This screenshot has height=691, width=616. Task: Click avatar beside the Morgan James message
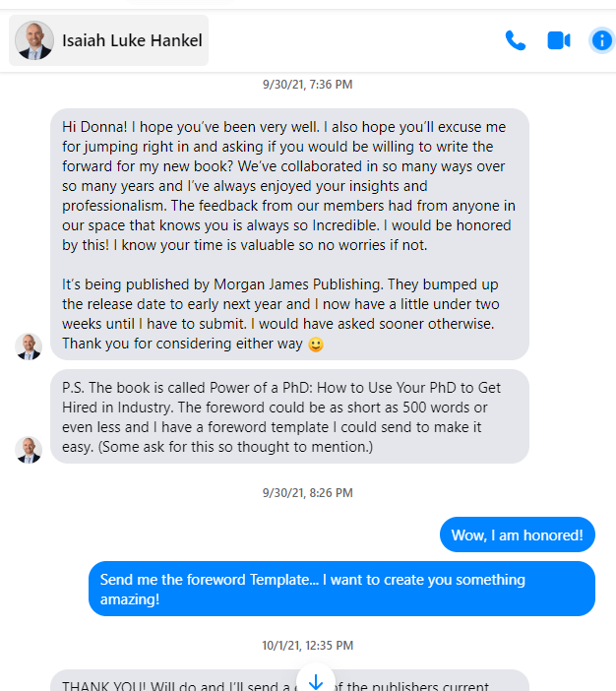[29, 346]
